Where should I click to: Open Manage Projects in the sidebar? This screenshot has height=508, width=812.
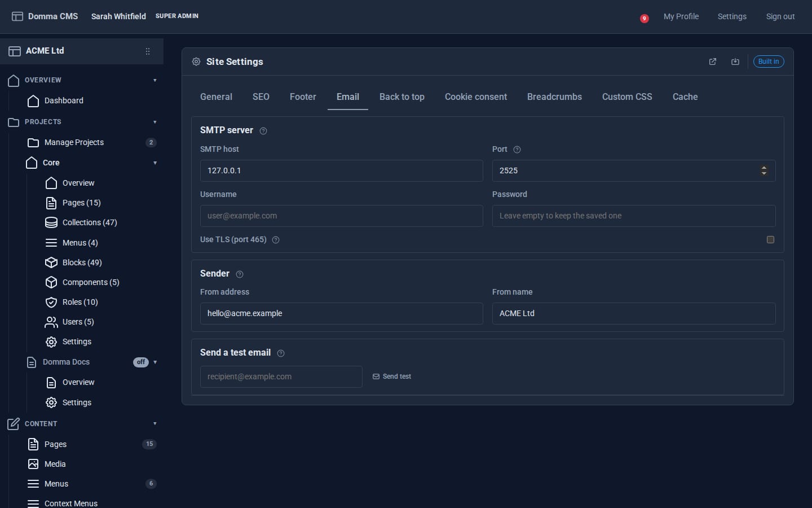point(74,142)
